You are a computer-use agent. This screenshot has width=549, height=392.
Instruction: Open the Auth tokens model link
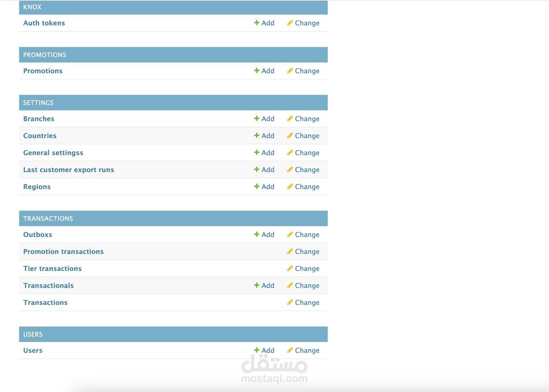44,23
